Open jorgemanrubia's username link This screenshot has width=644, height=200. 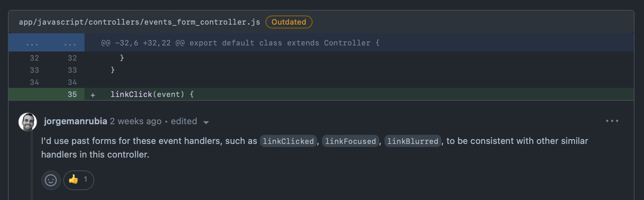point(75,121)
